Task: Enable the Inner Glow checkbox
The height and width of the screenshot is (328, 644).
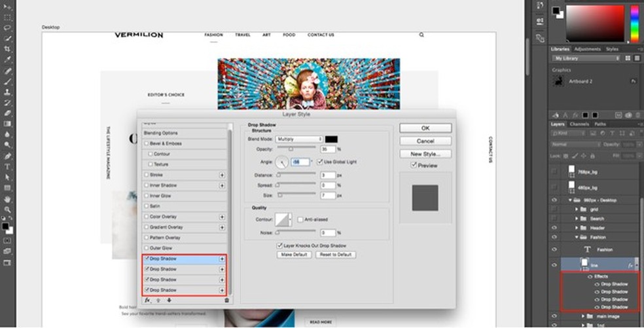Action: tap(147, 196)
